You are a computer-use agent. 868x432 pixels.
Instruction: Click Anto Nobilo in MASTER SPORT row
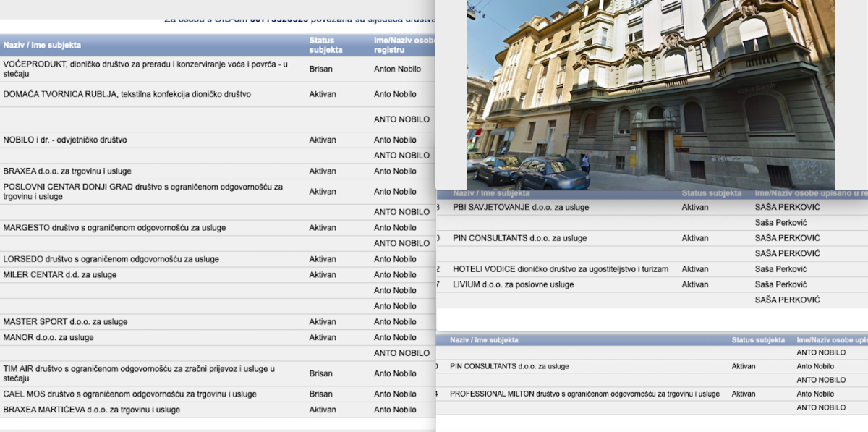point(395,322)
